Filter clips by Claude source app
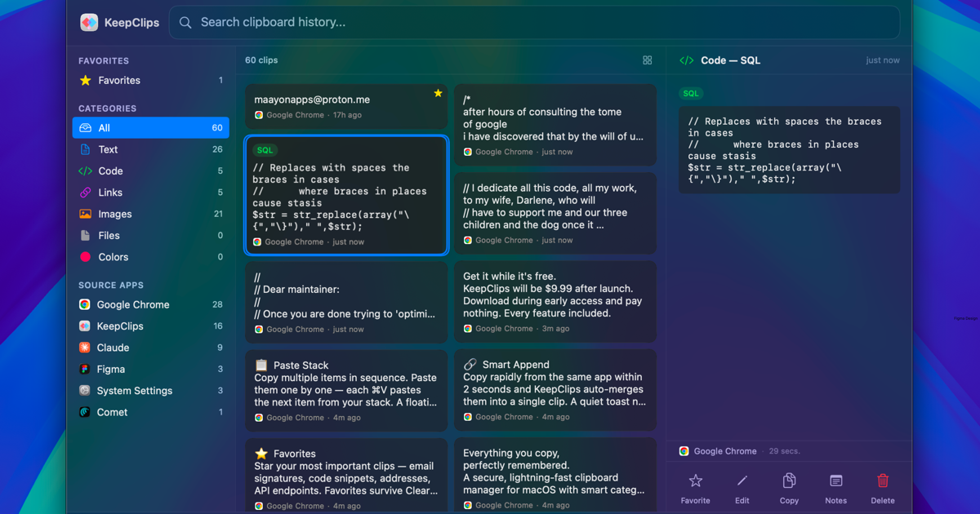Screen dimensions: 980x514 pyautogui.click(x=150, y=348)
